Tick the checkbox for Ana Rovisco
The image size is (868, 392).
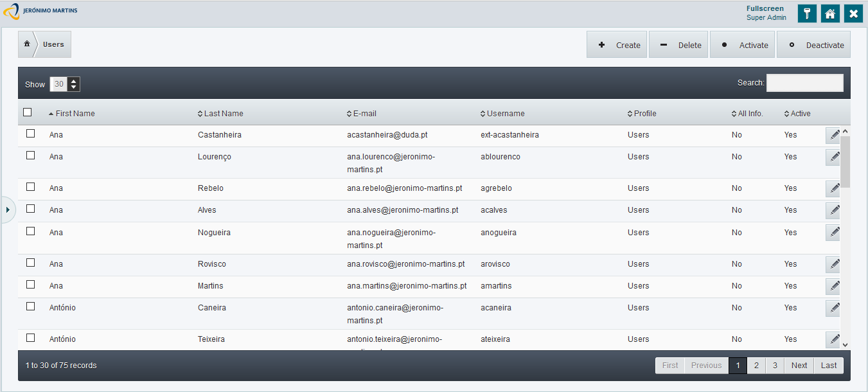click(30, 263)
